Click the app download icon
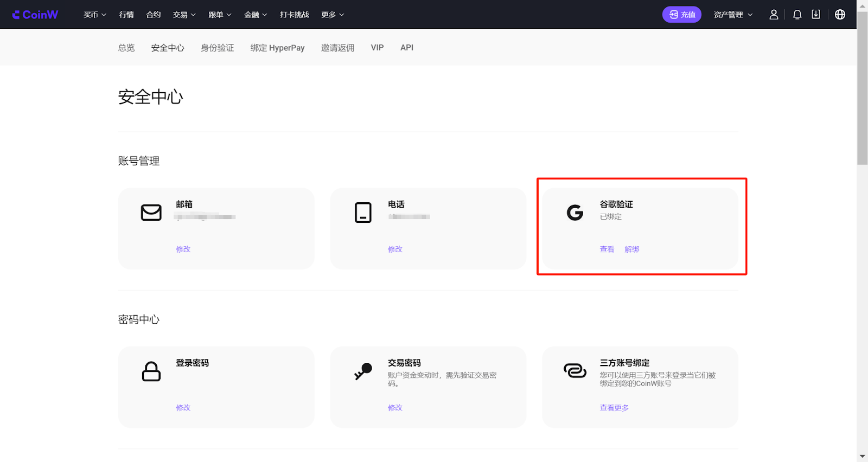 point(816,15)
